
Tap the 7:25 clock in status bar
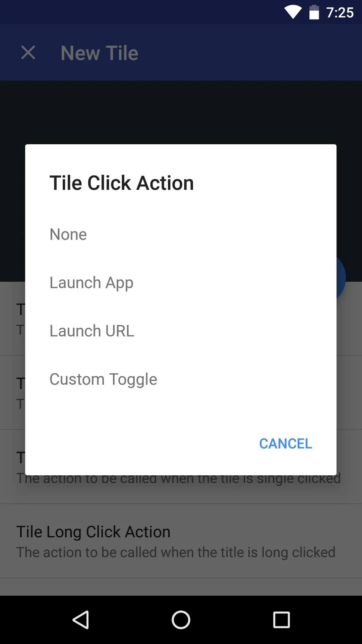coord(340,13)
